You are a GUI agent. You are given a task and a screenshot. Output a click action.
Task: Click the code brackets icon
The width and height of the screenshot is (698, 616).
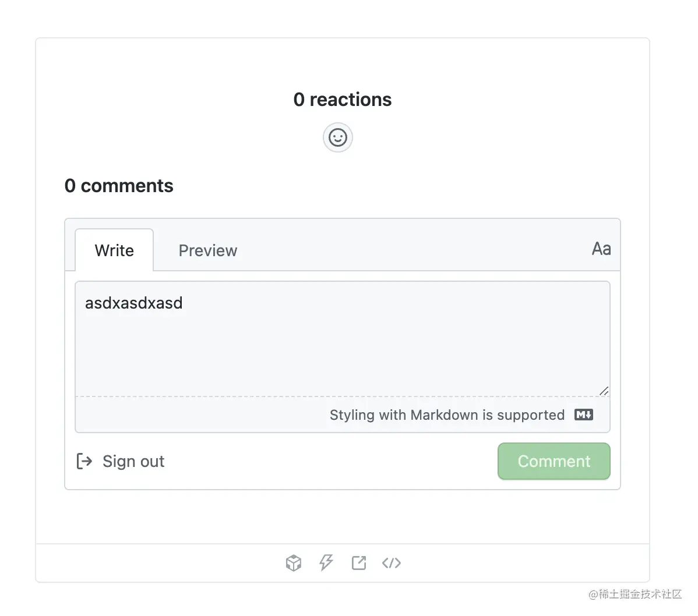coord(392,563)
